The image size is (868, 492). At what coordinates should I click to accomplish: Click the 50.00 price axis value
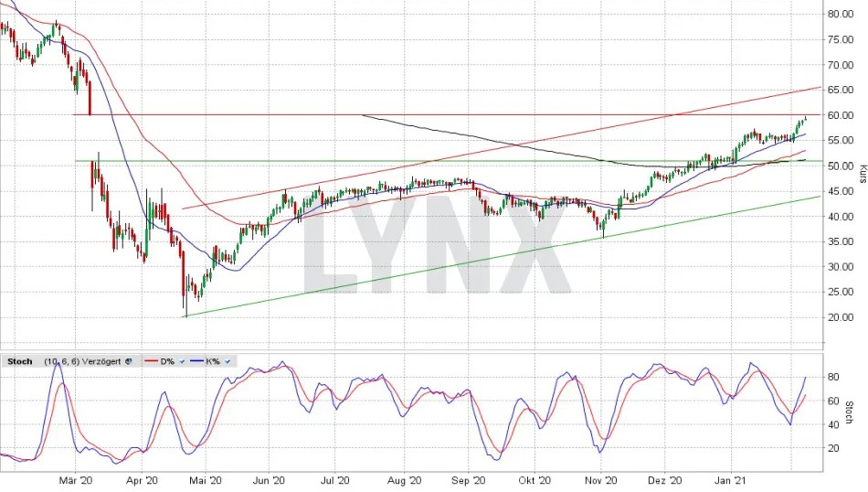[x=840, y=166]
